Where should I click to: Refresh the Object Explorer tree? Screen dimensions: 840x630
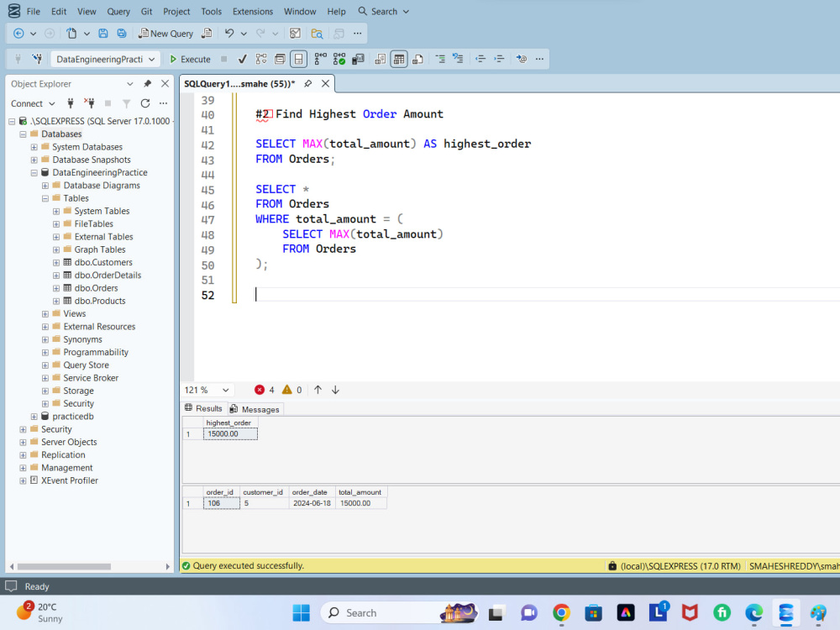(144, 103)
